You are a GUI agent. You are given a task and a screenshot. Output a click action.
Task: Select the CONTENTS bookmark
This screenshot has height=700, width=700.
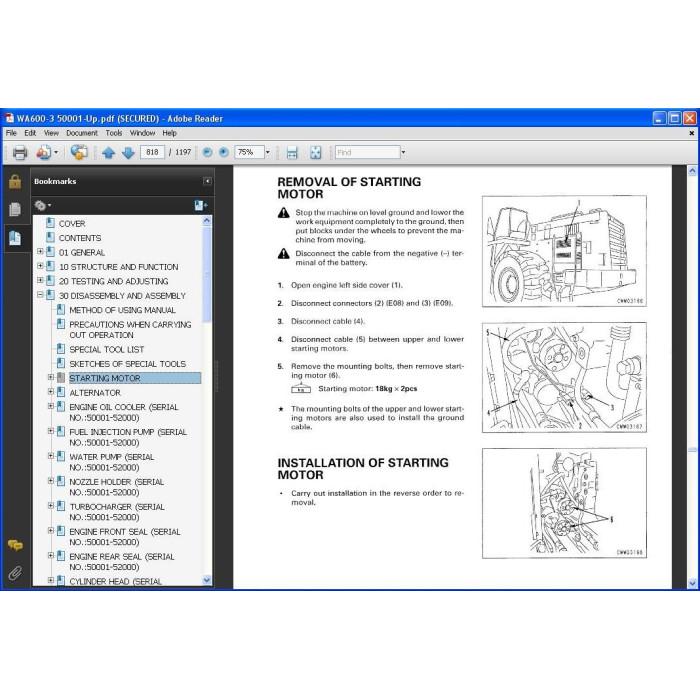tap(80, 238)
